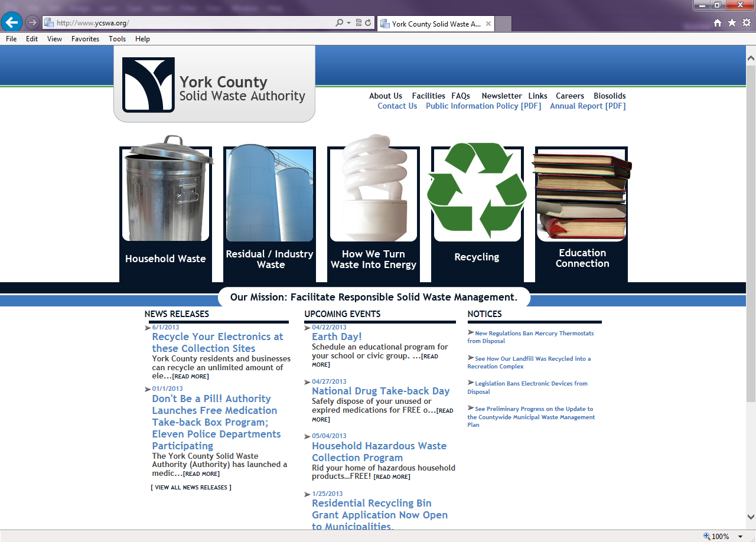756x542 pixels.
Task: Click the browser Forward arrow button
Action: point(32,23)
